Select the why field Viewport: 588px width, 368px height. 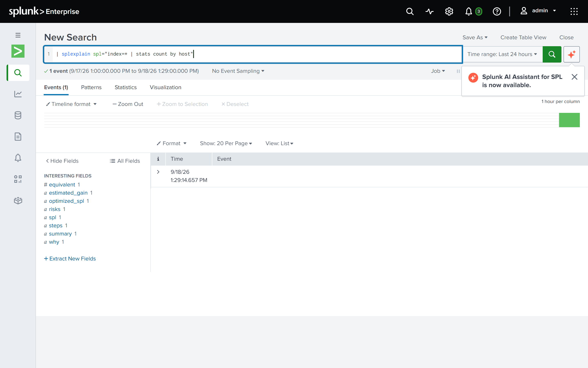(54, 242)
